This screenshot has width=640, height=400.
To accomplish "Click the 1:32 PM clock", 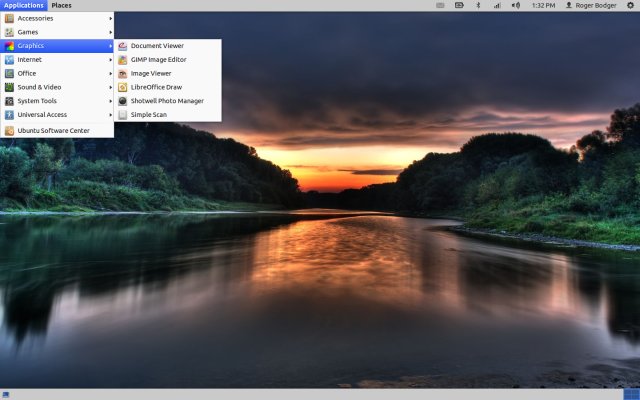I will click(x=543, y=5).
